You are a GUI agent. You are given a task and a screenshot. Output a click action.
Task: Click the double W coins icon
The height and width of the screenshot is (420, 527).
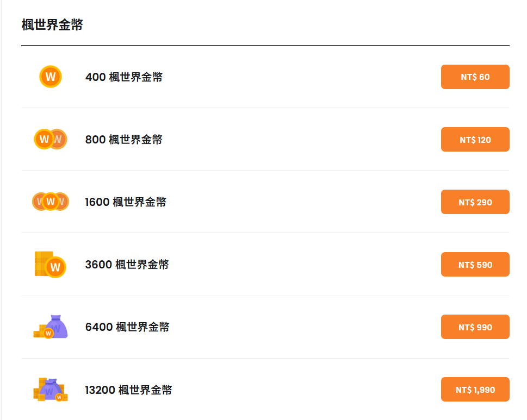coord(51,139)
